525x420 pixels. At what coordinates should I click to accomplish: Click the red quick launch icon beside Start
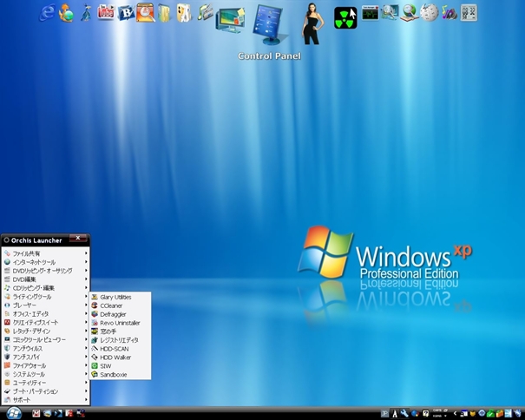[36, 414]
